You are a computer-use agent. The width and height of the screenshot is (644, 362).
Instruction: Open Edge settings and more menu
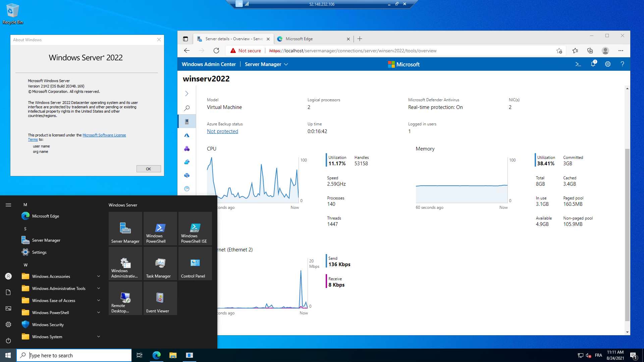pyautogui.click(x=621, y=51)
